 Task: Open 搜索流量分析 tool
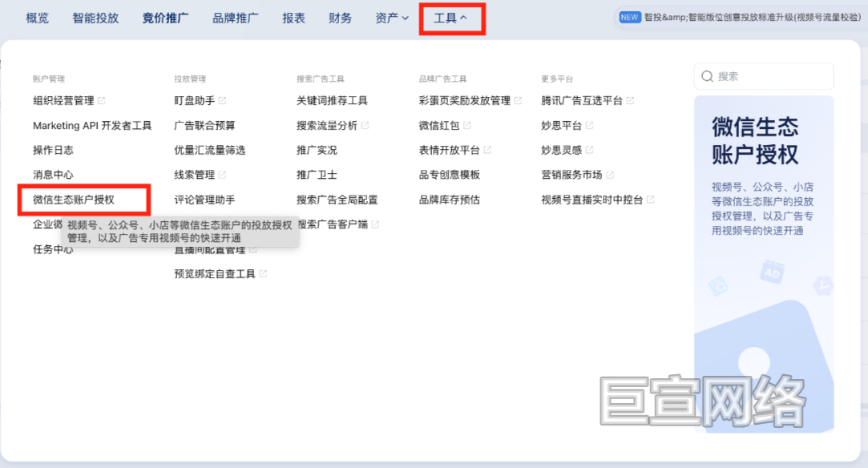pyautogui.click(x=327, y=126)
